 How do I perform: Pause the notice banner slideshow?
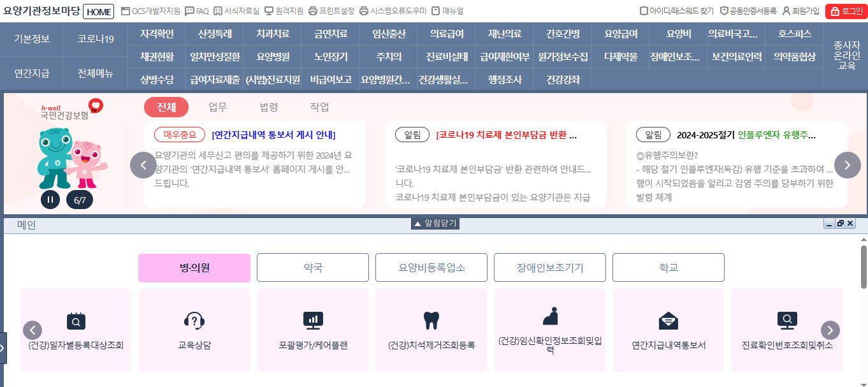(50, 200)
